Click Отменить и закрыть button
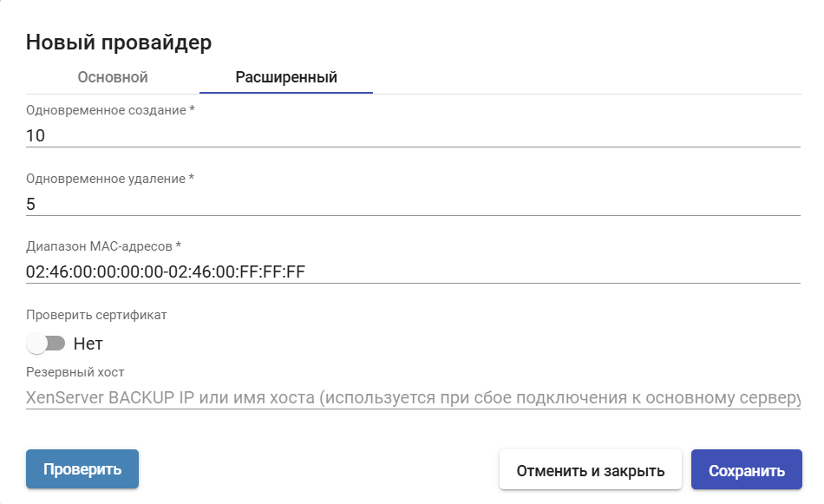 [x=591, y=470]
